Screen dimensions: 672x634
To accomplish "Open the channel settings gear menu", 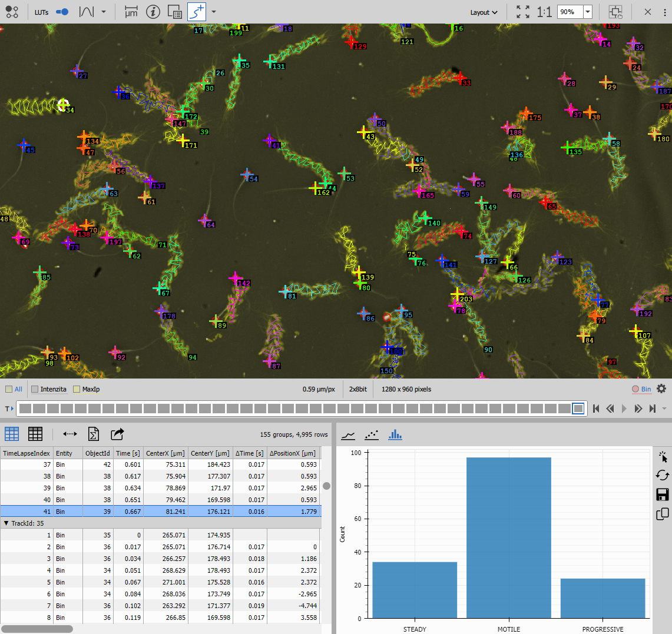I will [661, 389].
